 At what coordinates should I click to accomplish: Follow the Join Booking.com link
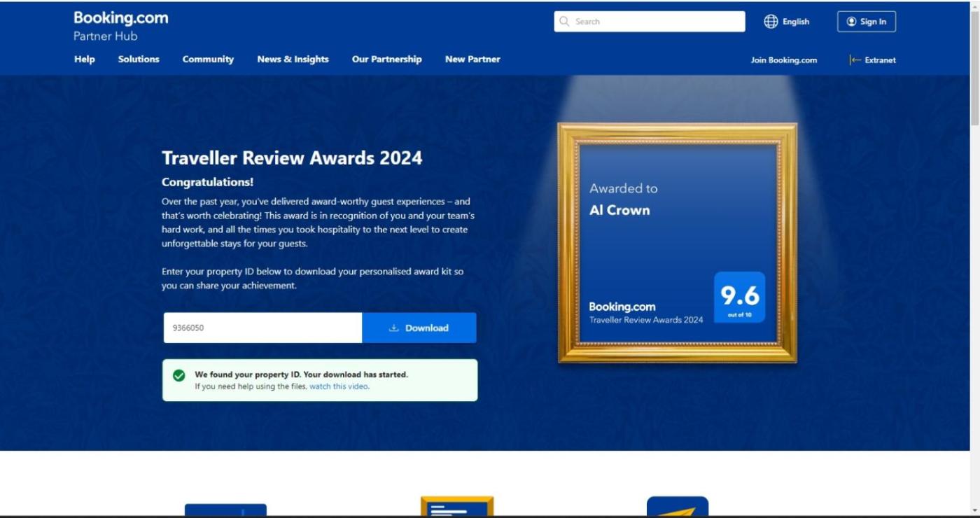783,60
